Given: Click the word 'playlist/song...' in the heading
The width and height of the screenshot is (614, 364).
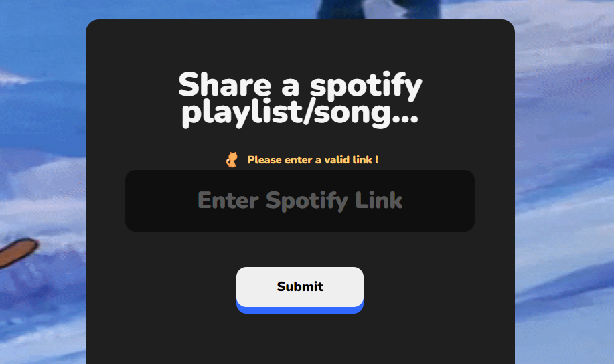Looking at the screenshot, I should (300, 114).
